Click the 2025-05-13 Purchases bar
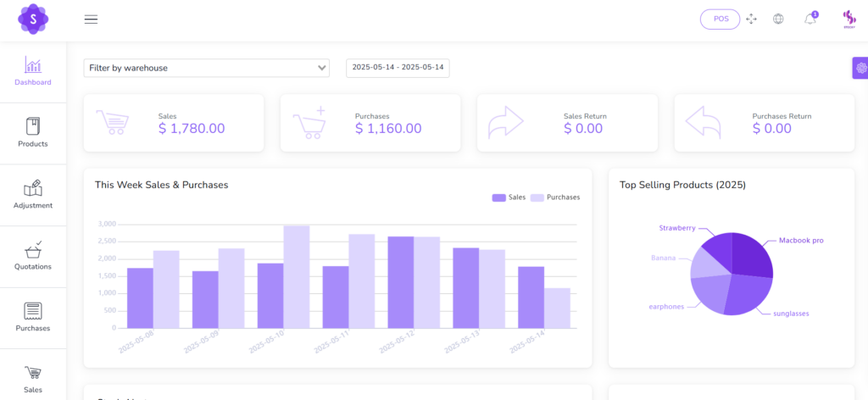Viewport: 868px width, 400px height. [492, 289]
